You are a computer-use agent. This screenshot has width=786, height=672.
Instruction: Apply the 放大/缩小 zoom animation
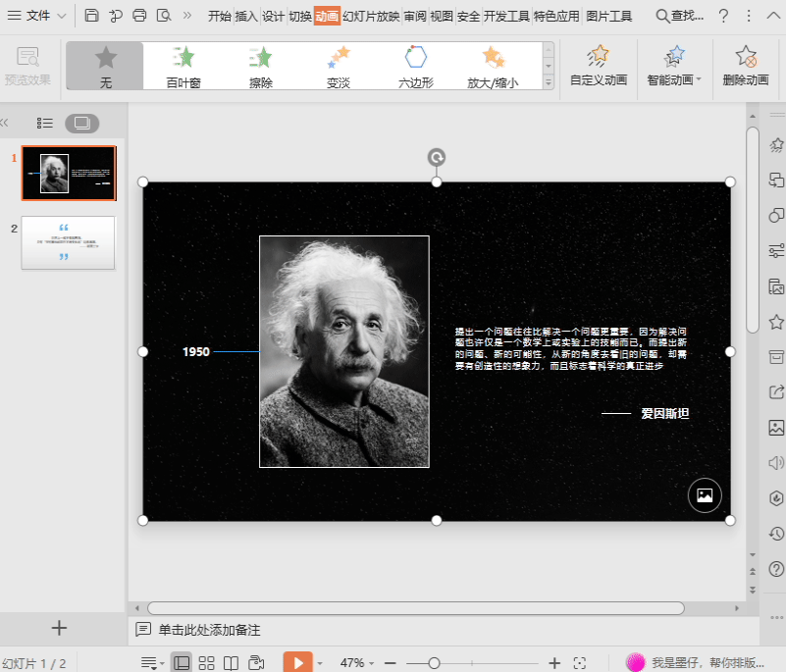click(493, 66)
